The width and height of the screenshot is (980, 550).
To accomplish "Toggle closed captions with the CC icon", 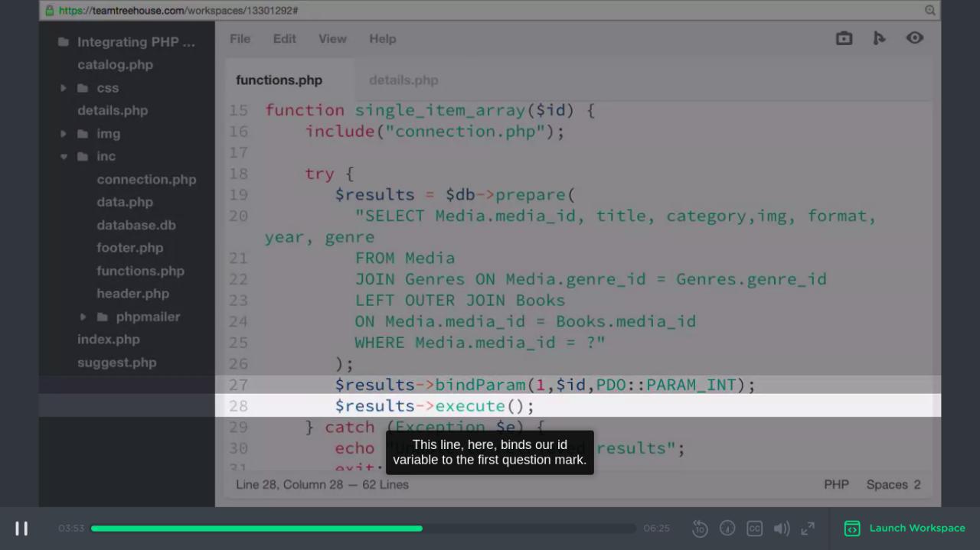I will click(754, 529).
